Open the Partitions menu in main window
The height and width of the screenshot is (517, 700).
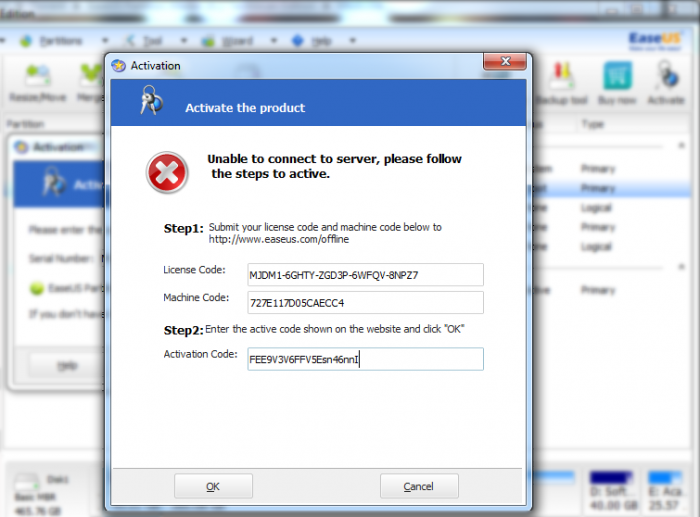coord(61,41)
